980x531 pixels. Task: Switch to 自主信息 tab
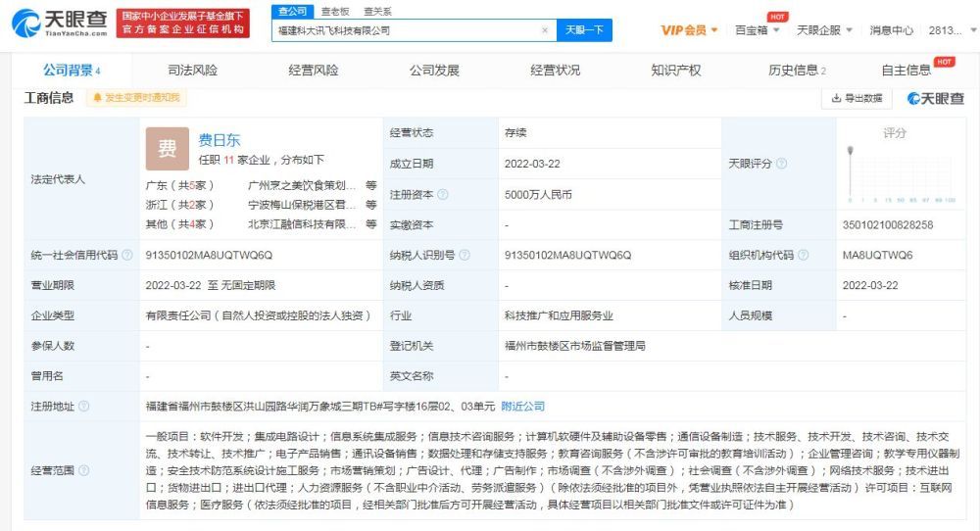[906, 70]
